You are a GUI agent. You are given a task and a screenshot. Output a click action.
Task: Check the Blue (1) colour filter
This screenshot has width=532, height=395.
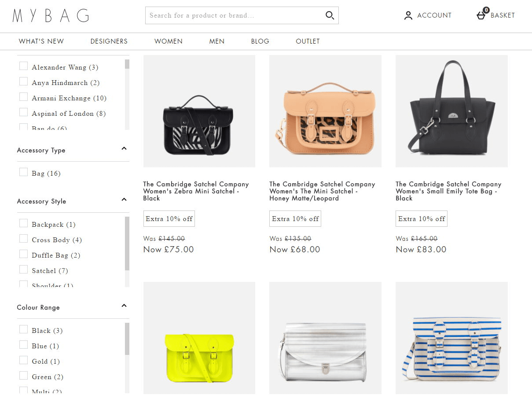point(24,345)
